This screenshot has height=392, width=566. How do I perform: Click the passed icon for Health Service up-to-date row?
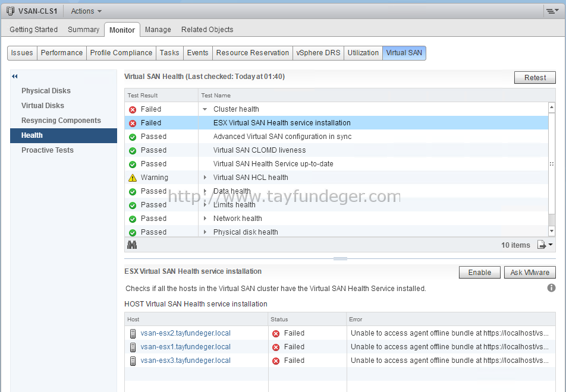pos(133,165)
